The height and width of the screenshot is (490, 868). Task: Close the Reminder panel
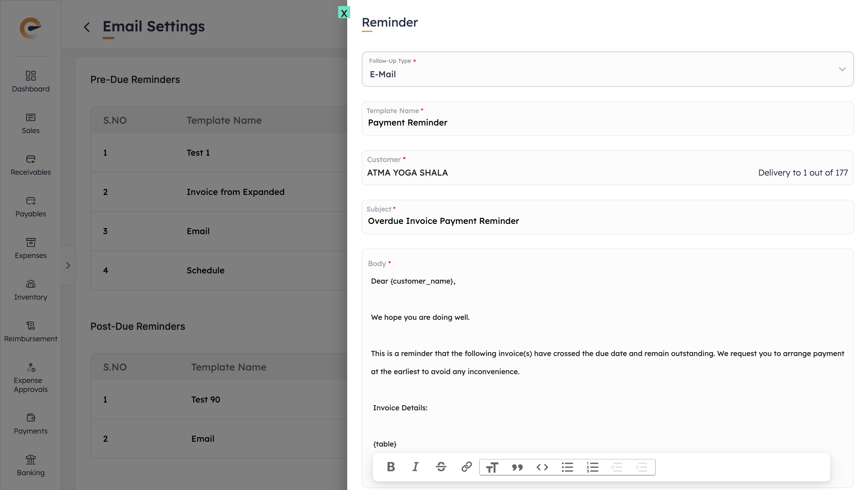344,13
